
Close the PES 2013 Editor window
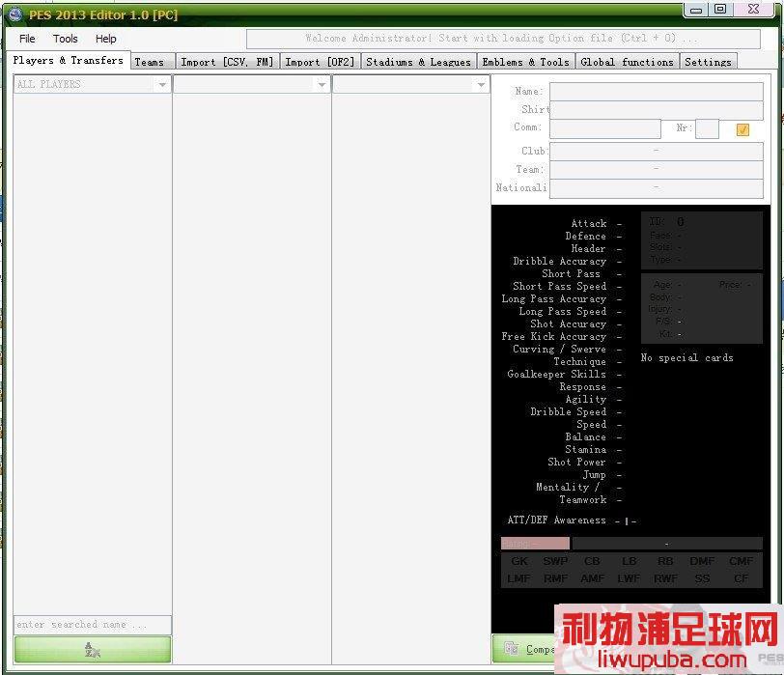[753, 10]
